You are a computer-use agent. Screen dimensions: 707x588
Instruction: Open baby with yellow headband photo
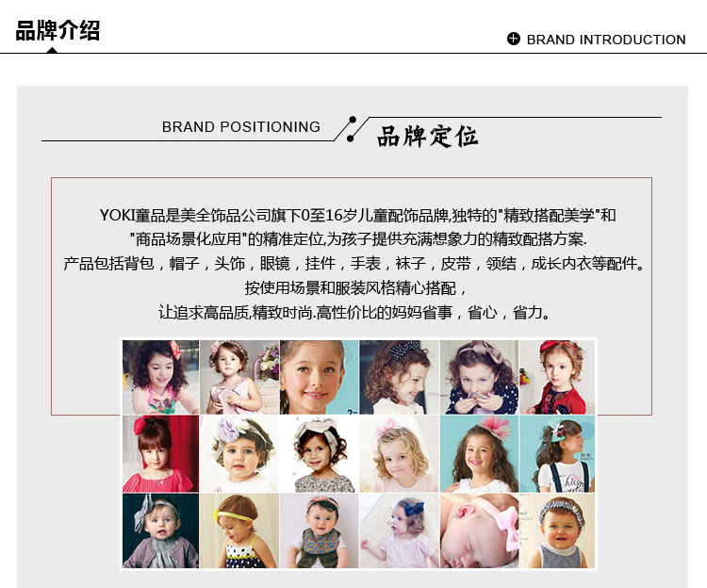239,531
